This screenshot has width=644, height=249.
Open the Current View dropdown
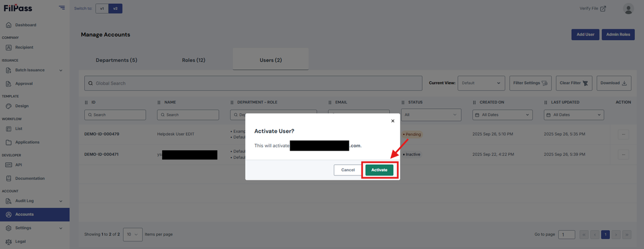point(481,83)
